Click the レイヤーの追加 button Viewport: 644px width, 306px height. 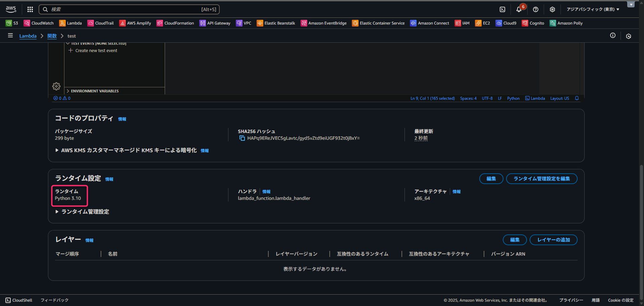pos(553,240)
